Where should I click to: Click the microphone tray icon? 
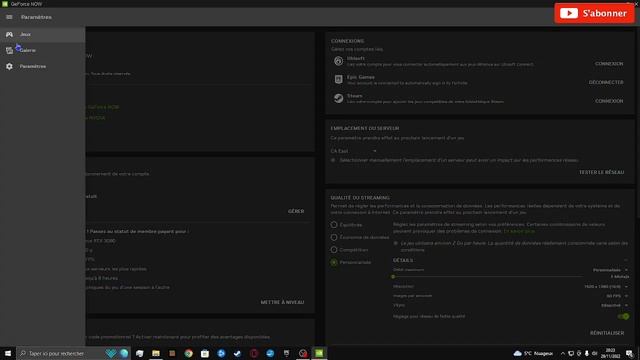[x=587, y=353]
